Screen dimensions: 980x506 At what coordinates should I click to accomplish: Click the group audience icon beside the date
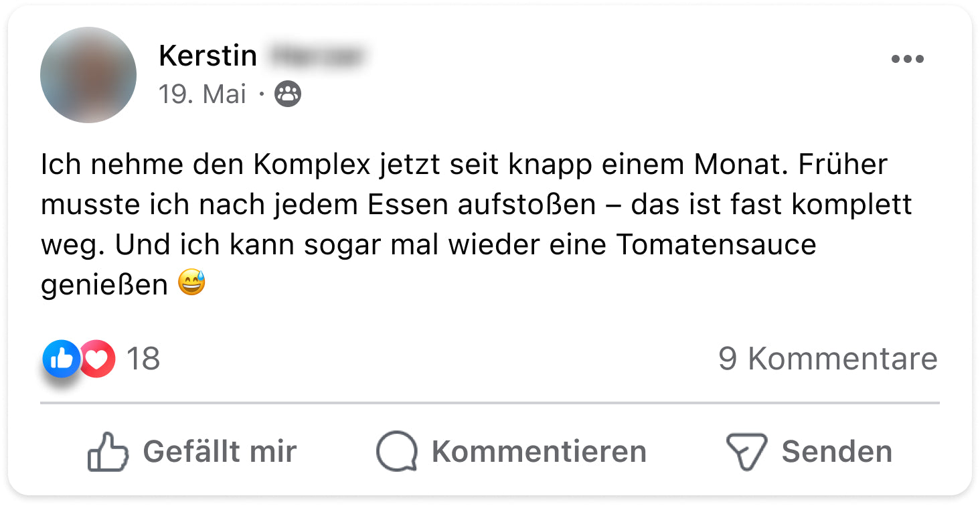pos(288,94)
